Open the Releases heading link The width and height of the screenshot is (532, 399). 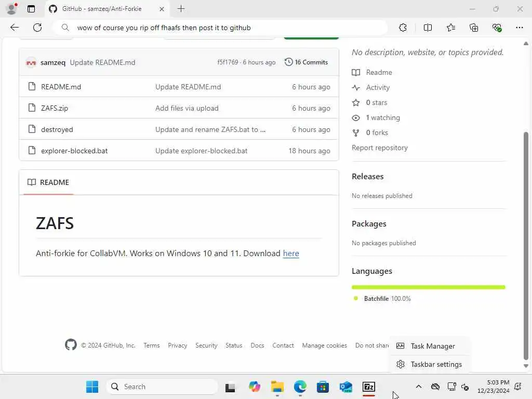point(367,177)
